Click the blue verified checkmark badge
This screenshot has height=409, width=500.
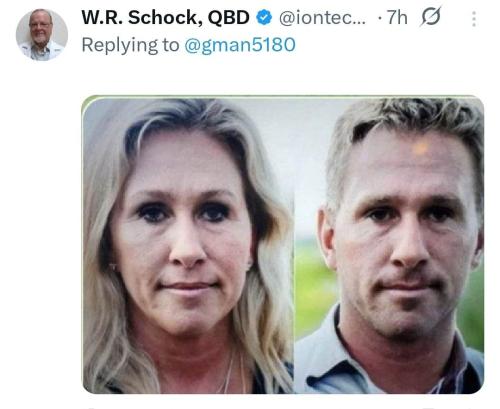click(264, 17)
